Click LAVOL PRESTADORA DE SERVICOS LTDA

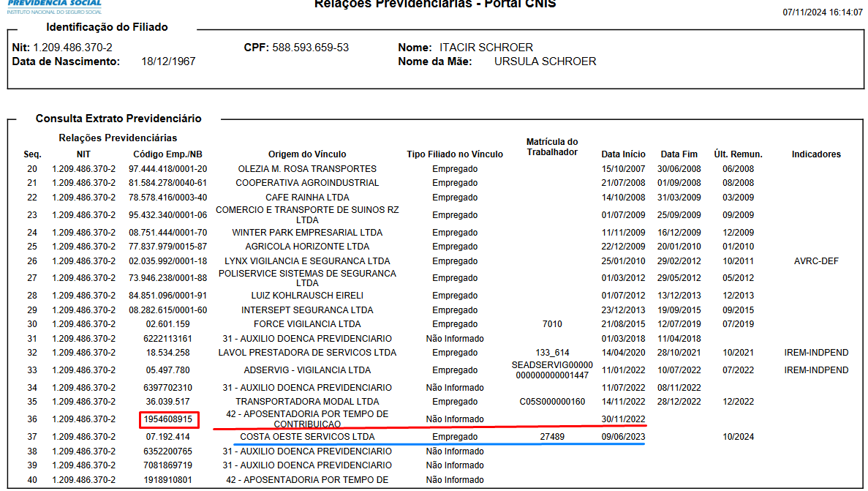pyautogui.click(x=307, y=353)
